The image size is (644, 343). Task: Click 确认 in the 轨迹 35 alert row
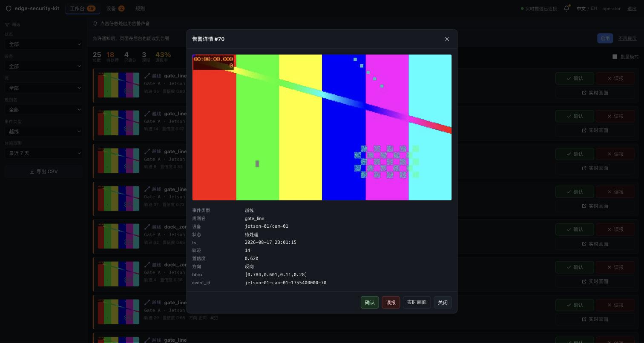tap(574, 78)
